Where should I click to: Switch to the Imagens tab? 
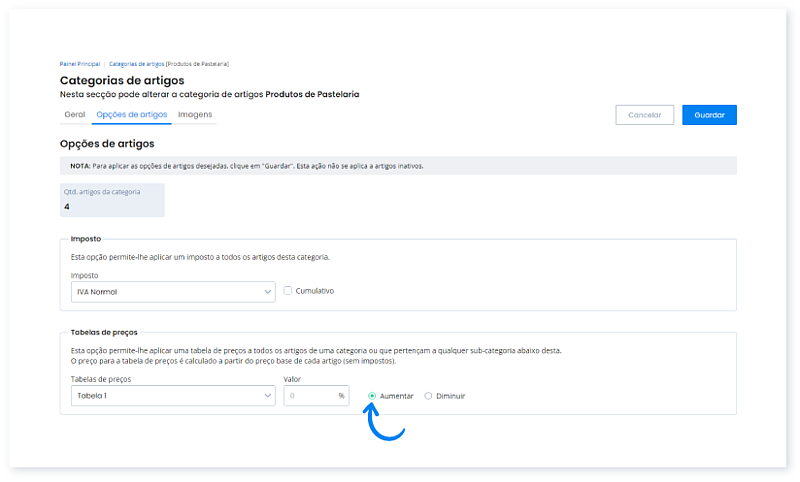[x=195, y=115]
